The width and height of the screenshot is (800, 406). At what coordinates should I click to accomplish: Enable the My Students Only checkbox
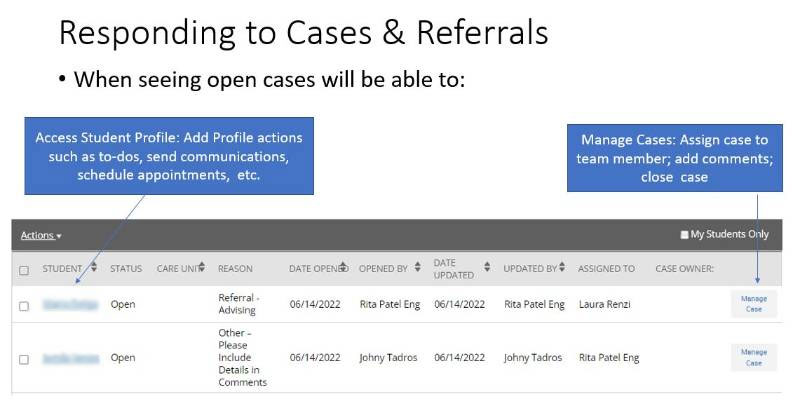coord(684,235)
